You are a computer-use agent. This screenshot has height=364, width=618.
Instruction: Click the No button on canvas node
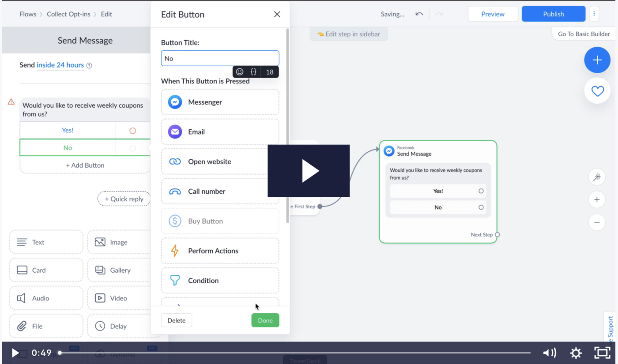click(438, 207)
